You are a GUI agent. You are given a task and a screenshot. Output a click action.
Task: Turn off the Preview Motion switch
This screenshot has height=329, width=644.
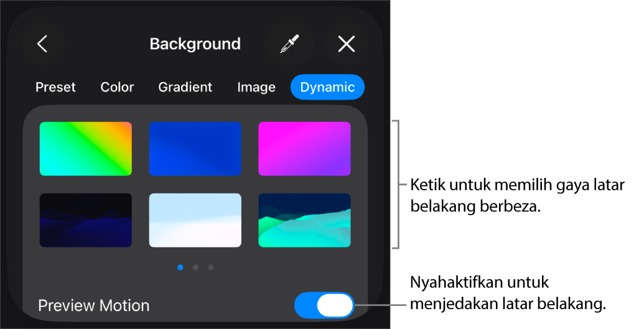click(x=324, y=305)
